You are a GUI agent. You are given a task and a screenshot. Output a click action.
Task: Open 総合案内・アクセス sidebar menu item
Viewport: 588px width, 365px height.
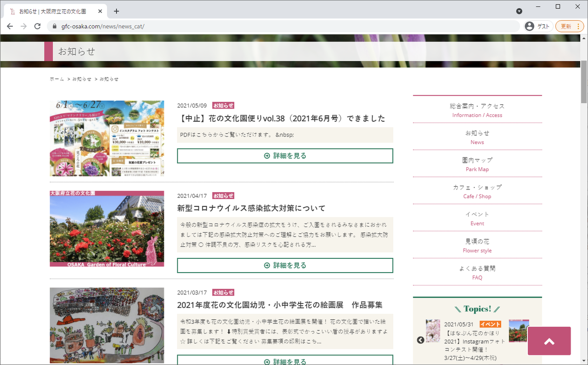[x=477, y=110]
